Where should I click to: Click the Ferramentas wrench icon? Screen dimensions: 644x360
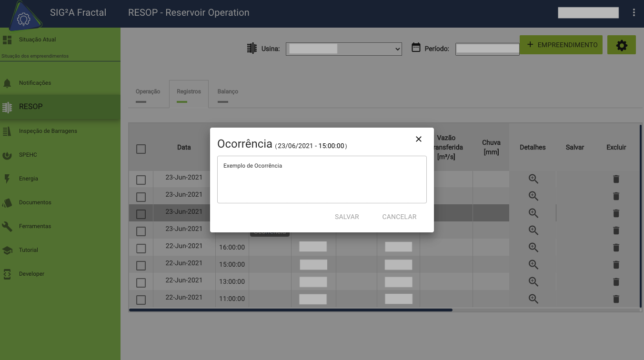click(7, 226)
